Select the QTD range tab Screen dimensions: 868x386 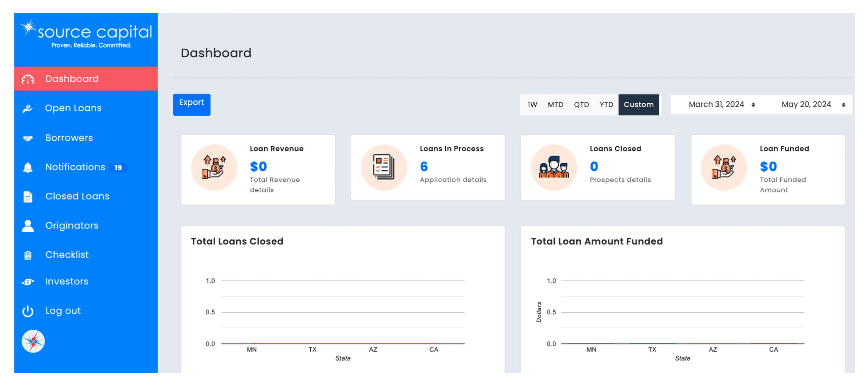pyautogui.click(x=581, y=105)
